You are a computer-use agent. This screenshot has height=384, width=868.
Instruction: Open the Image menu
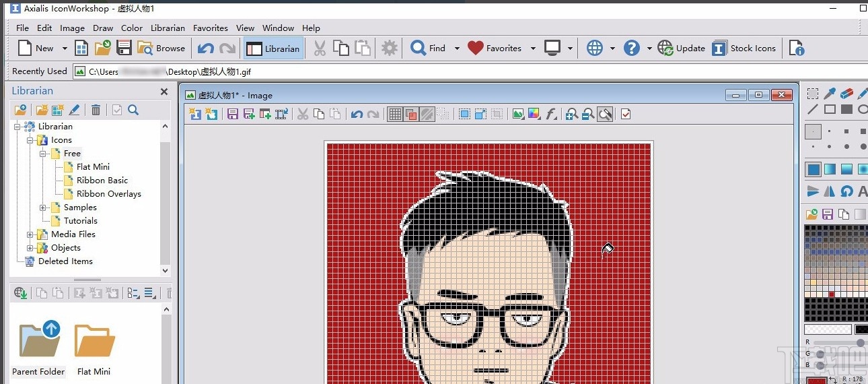click(x=72, y=28)
